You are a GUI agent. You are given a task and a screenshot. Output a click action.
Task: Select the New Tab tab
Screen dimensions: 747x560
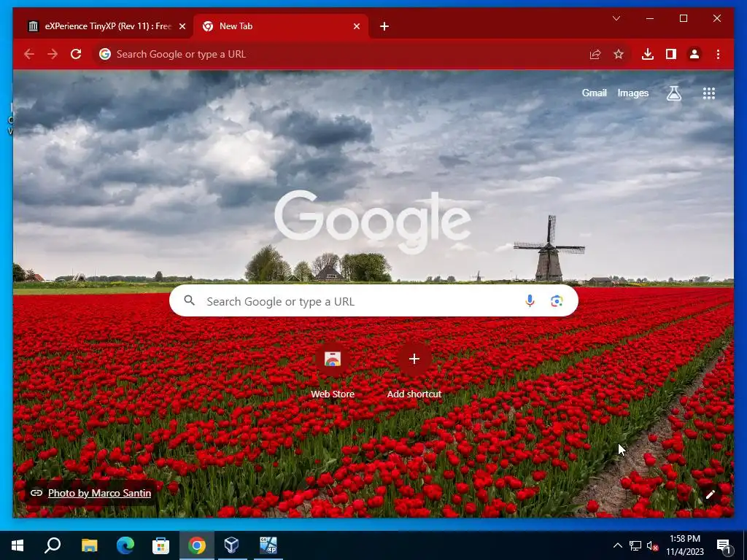point(281,26)
